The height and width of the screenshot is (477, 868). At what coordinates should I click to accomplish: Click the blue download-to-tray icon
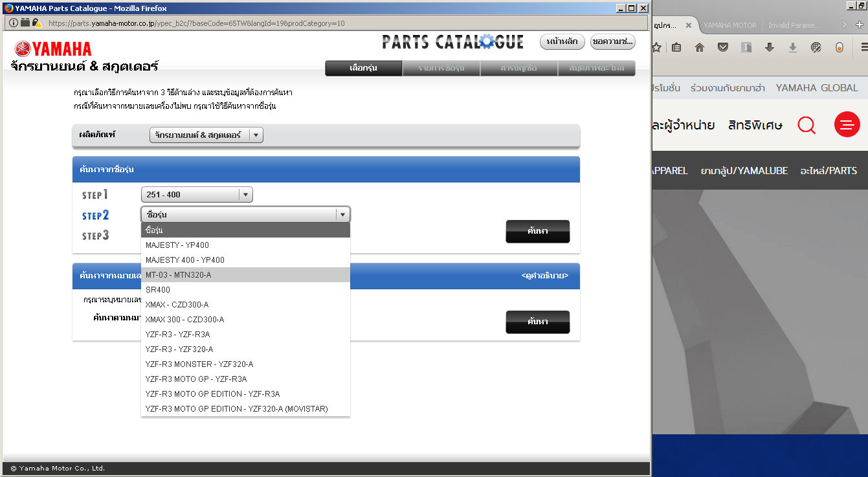click(x=792, y=47)
